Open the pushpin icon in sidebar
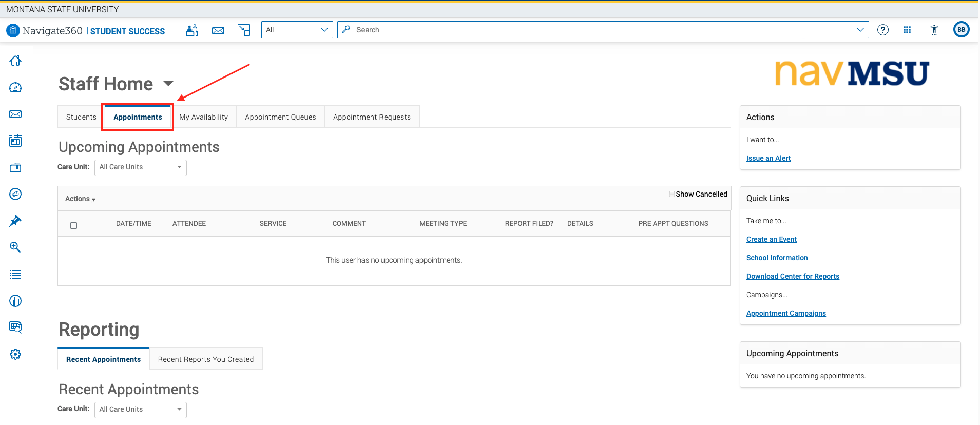The width and height of the screenshot is (980, 425). [15, 221]
